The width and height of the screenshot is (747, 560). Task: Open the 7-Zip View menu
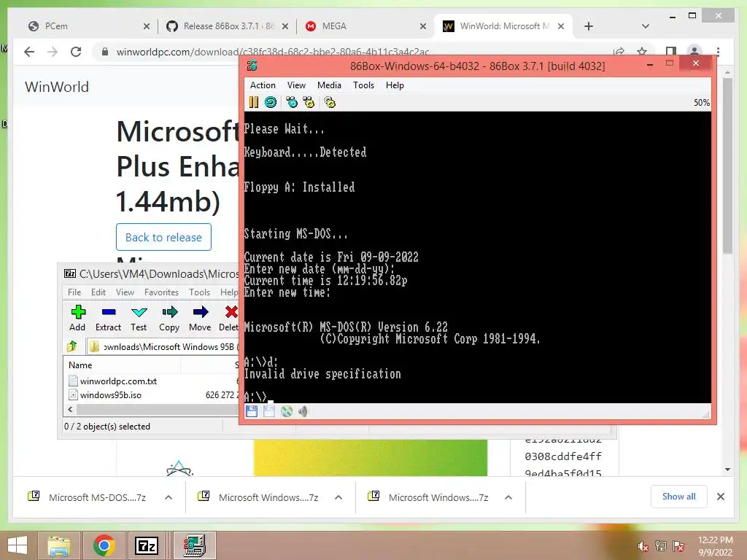point(125,292)
